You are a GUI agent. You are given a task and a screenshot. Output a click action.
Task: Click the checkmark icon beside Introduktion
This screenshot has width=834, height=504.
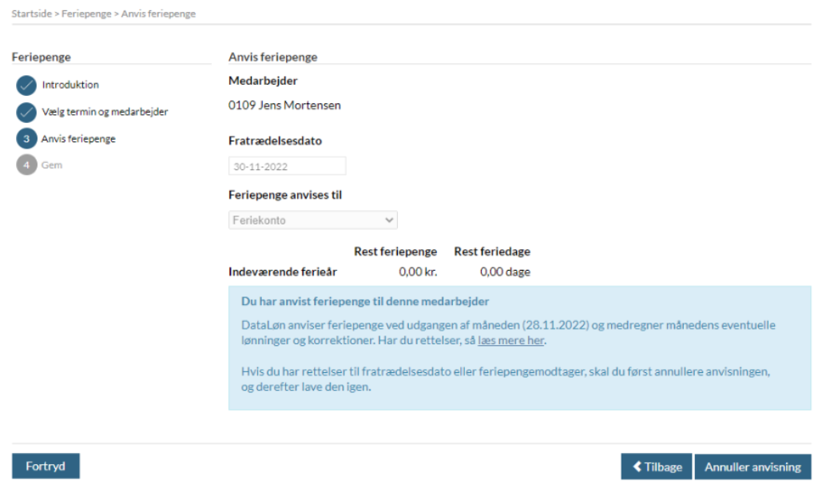[26, 85]
